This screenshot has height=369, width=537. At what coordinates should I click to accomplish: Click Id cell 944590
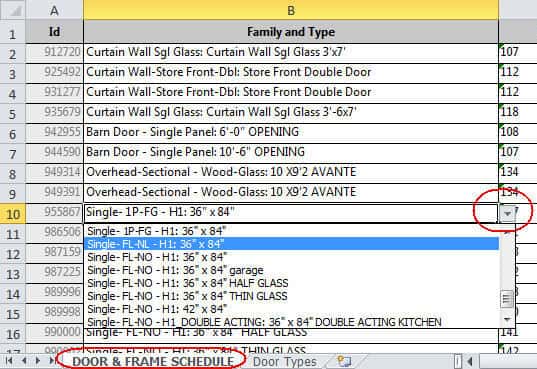[54, 152]
